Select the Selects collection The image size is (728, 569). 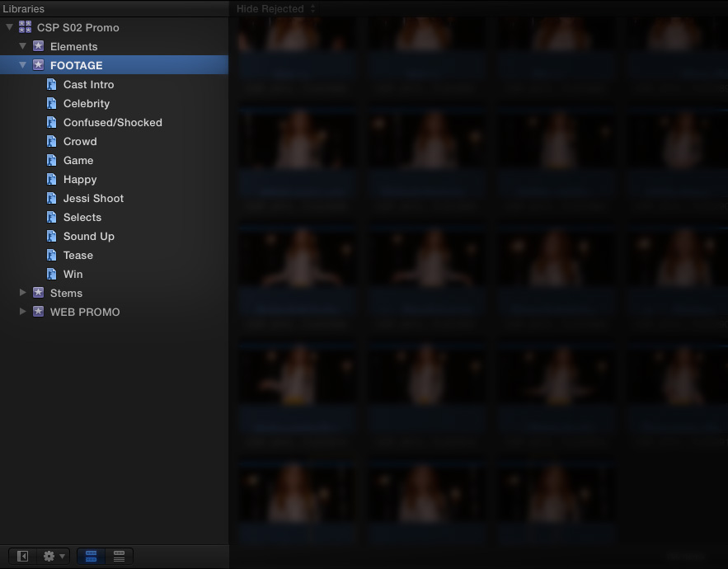tap(82, 218)
